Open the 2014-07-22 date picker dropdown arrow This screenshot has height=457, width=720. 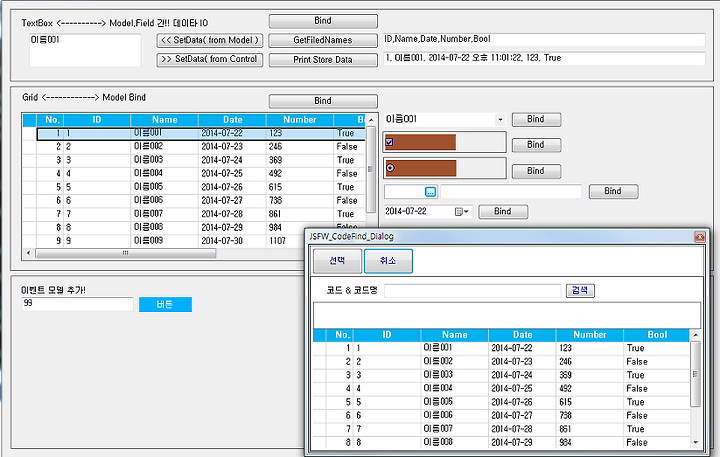pyautogui.click(x=466, y=212)
